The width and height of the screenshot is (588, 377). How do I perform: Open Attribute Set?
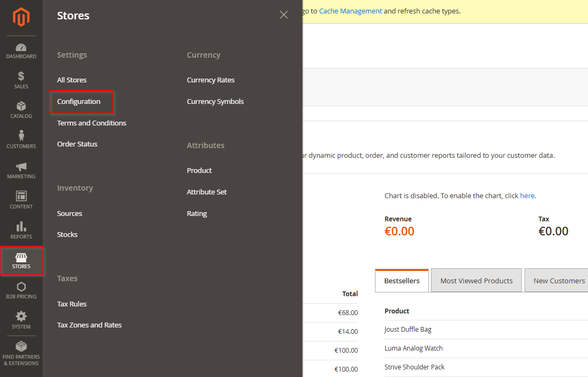pyautogui.click(x=207, y=192)
